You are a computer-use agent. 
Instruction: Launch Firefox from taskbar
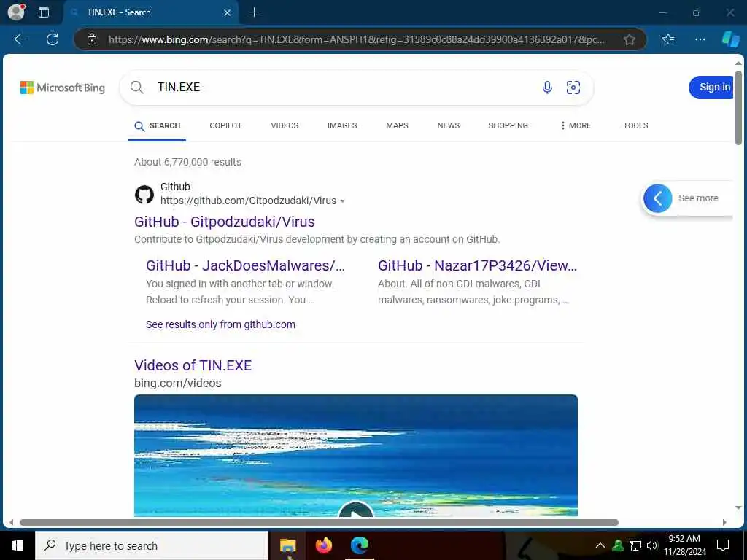click(323, 545)
